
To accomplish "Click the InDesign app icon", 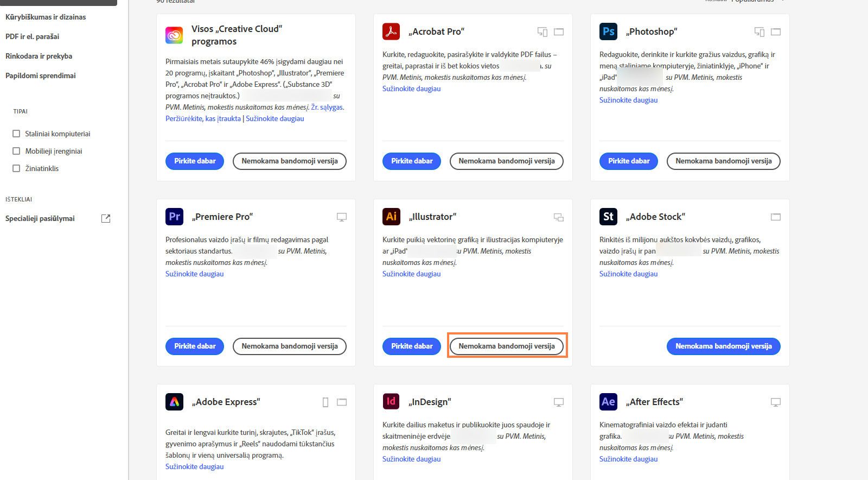I will (x=391, y=402).
